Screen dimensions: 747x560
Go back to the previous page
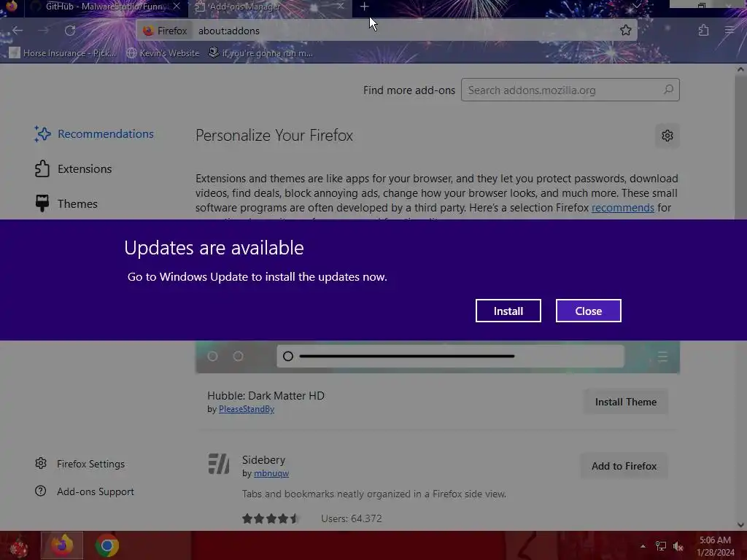point(18,31)
